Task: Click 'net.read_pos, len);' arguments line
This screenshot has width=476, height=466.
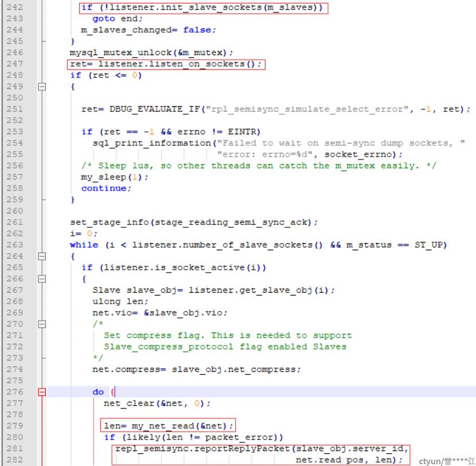Action: click(x=349, y=460)
